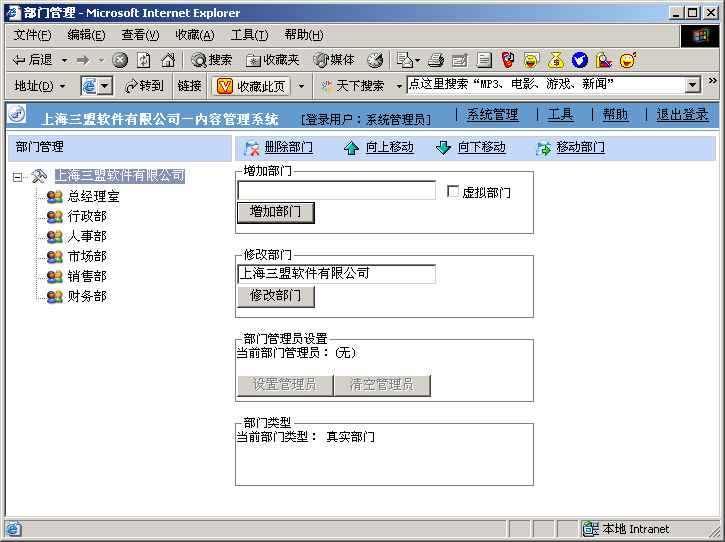Select 销售部 in the department tree

[87, 276]
